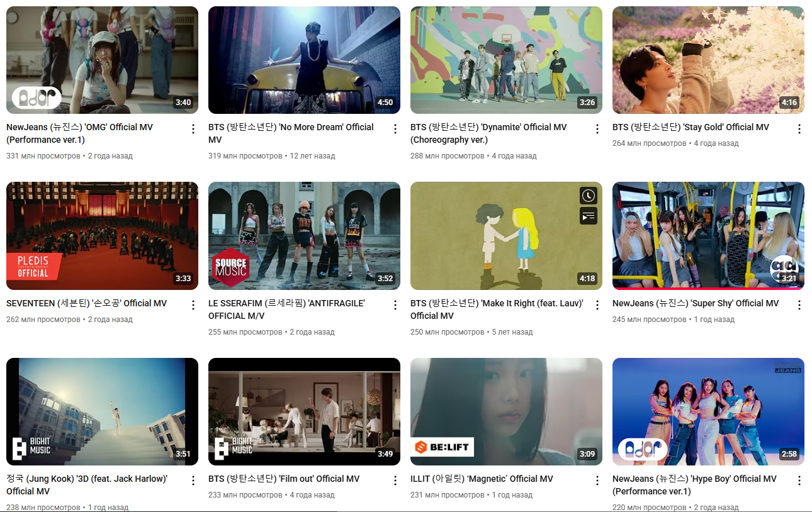
Task: Open options menu for BTS 'Dynamite' video
Action: [597, 129]
